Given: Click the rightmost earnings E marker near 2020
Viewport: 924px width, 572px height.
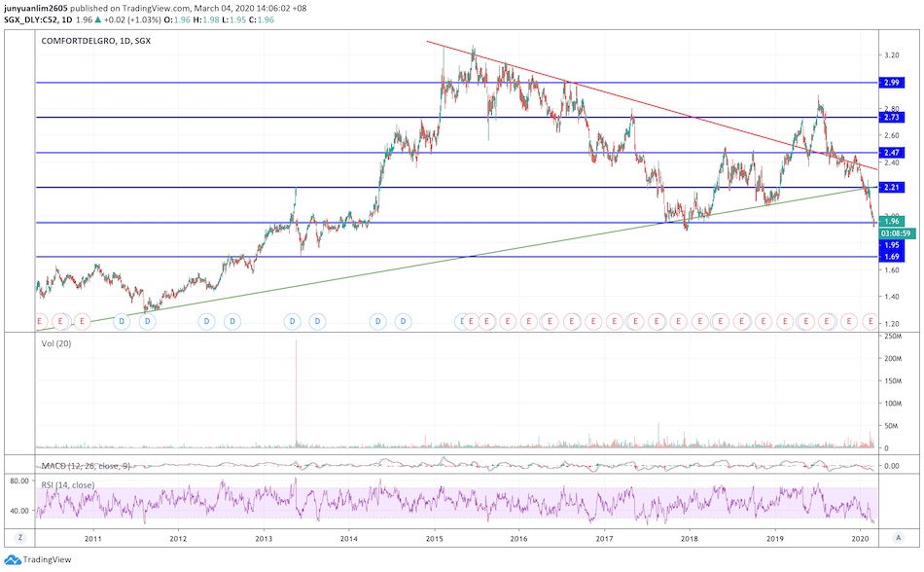Looking at the screenshot, I should pos(871,321).
